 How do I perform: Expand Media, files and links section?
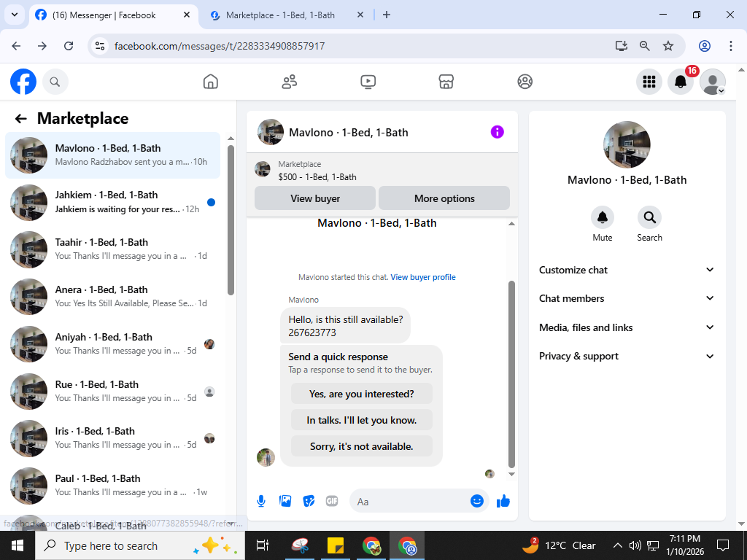pyautogui.click(x=627, y=327)
